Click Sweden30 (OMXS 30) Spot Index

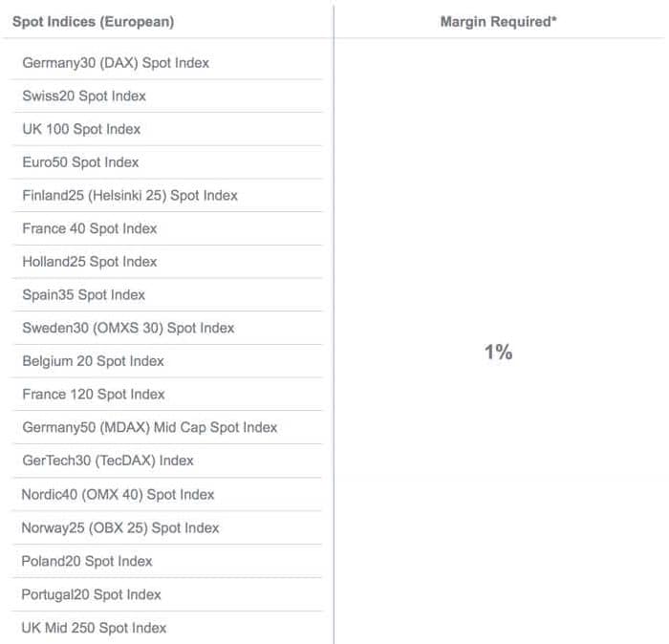tap(128, 328)
